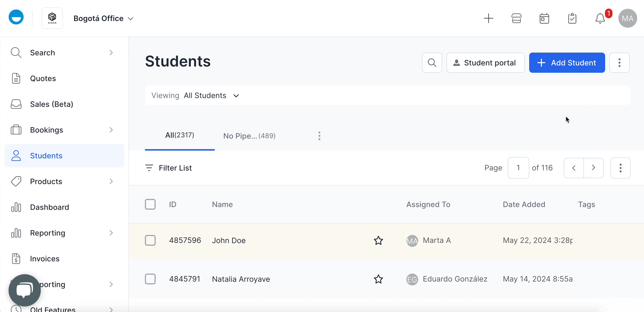Check the select-all checkbox in the table header

(150, 204)
